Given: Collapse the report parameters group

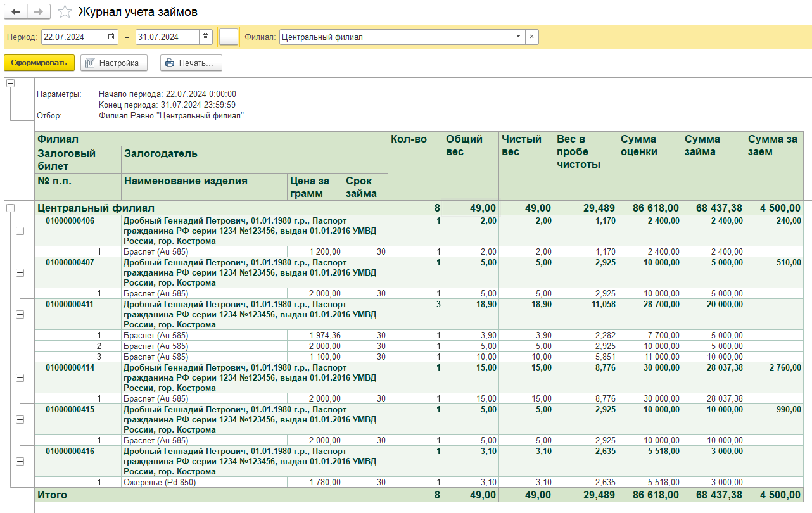Looking at the screenshot, I should click(10, 84).
